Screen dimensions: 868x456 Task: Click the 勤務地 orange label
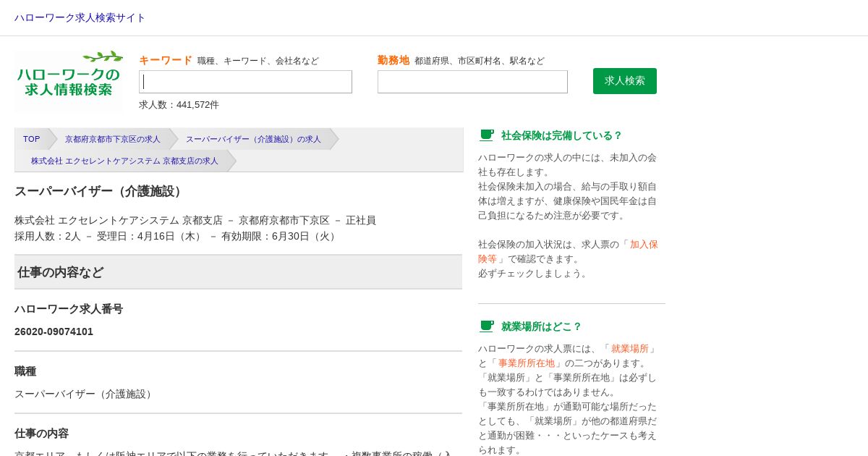[393, 60]
